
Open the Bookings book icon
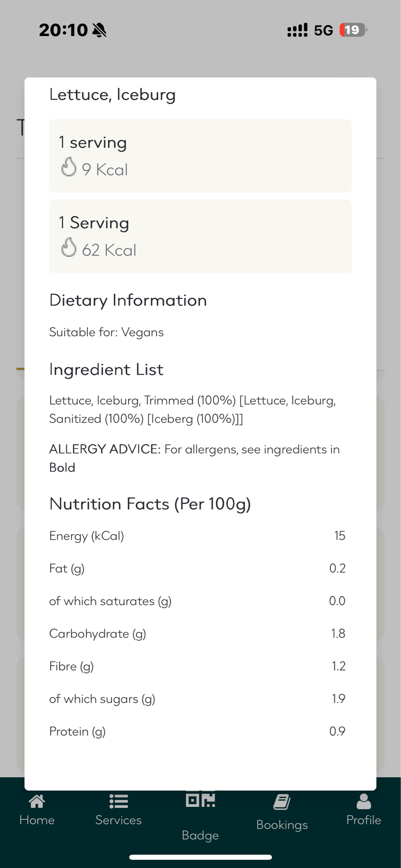click(x=282, y=802)
